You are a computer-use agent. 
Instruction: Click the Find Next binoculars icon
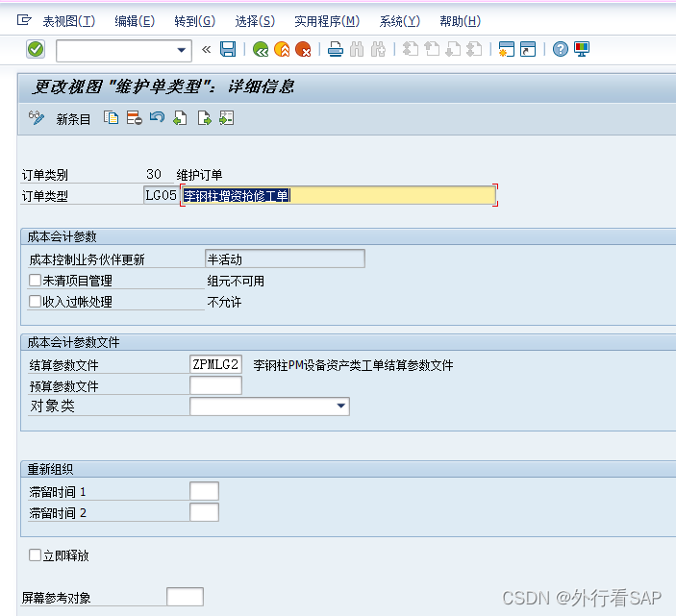[378, 50]
